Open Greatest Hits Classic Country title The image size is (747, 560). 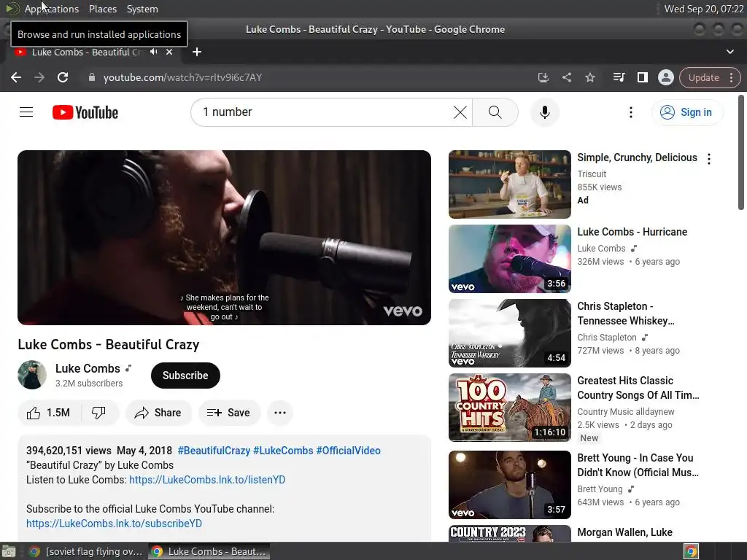[x=638, y=388]
